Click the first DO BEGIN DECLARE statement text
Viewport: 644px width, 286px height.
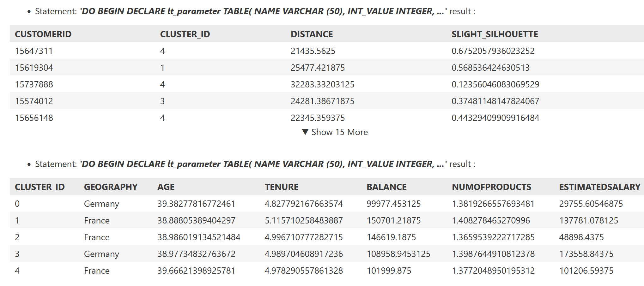coord(263,11)
